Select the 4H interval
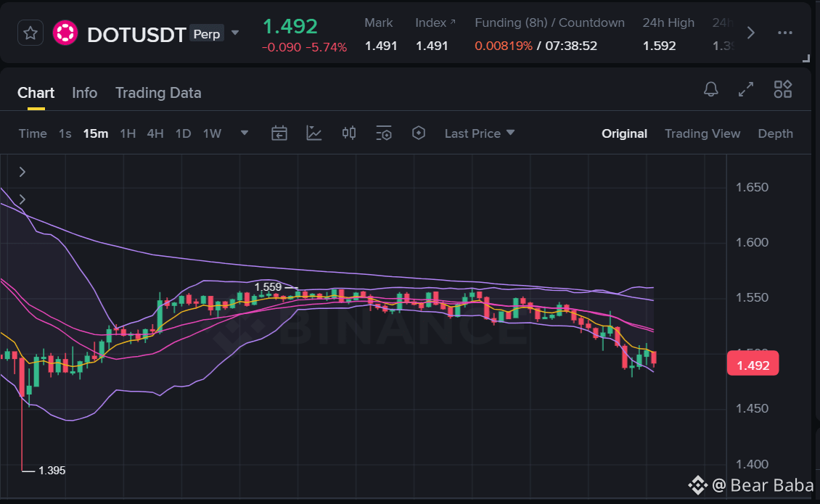Image resolution: width=820 pixels, height=504 pixels. tap(155, 134)
